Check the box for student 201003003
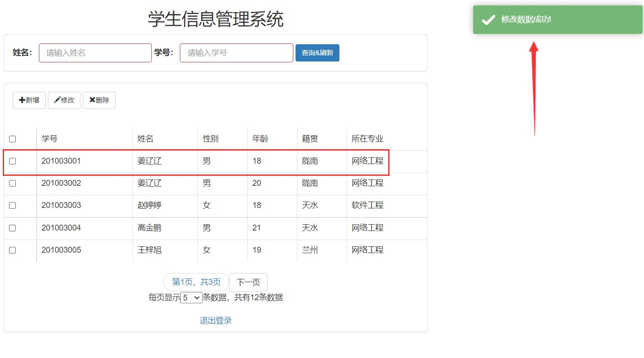644x358 pixels. pyautogui.click(x=13, y=205)
